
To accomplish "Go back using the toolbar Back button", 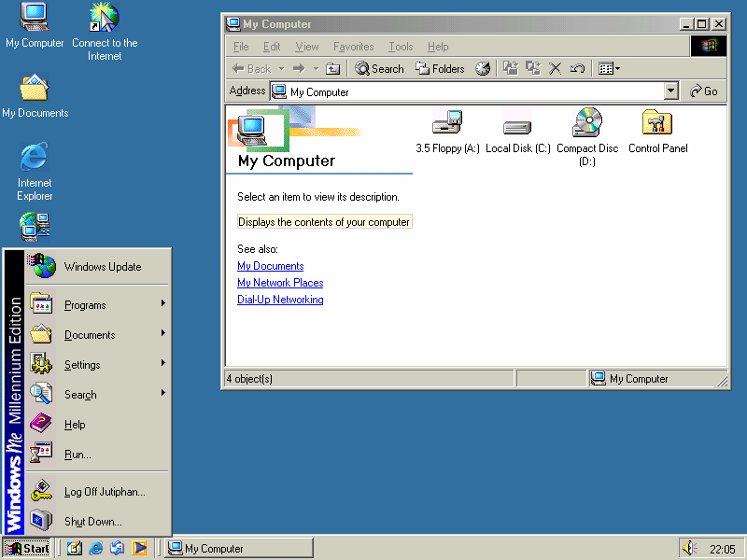I will coord(251,69).
